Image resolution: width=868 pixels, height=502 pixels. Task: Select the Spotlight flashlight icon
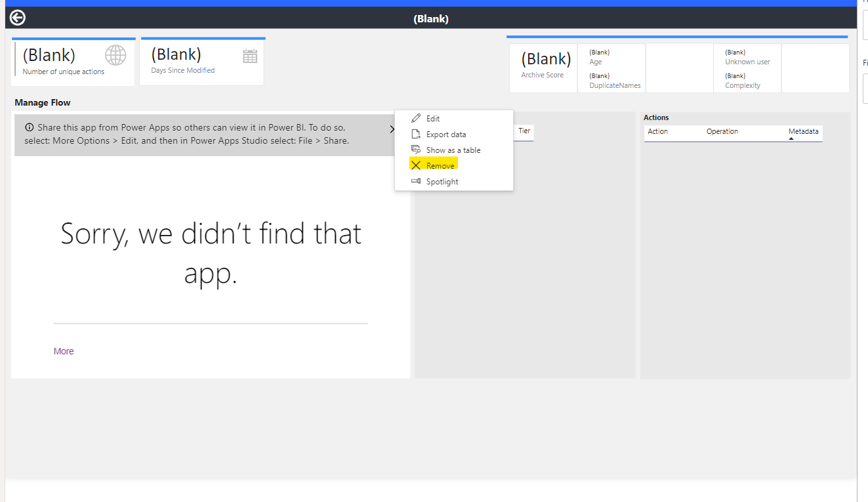point(416,181)
